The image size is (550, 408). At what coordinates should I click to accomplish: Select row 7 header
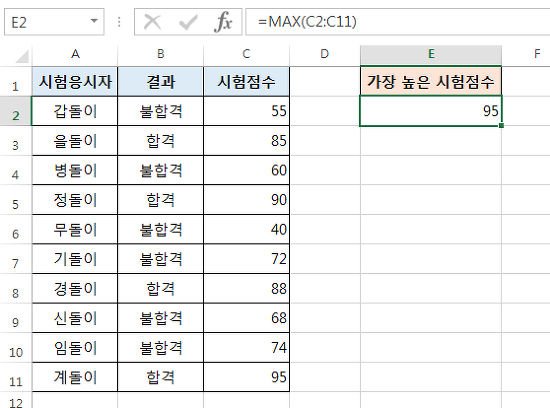(16, 259)
